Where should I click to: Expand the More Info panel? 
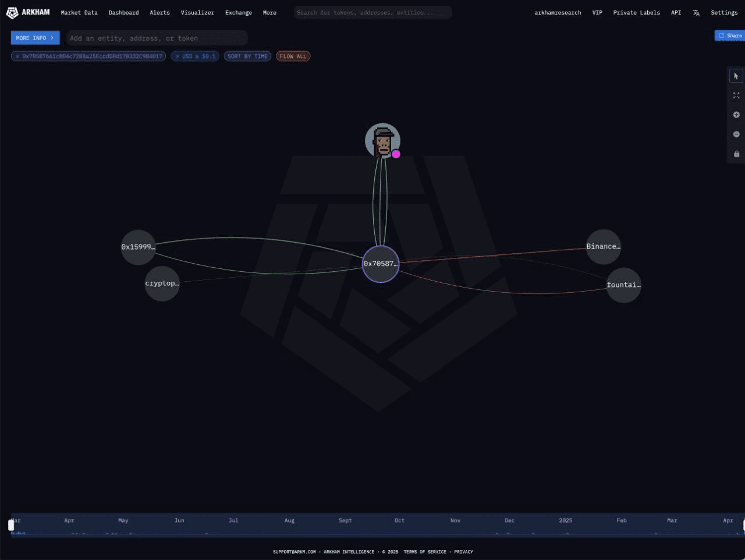click(35, 38)
